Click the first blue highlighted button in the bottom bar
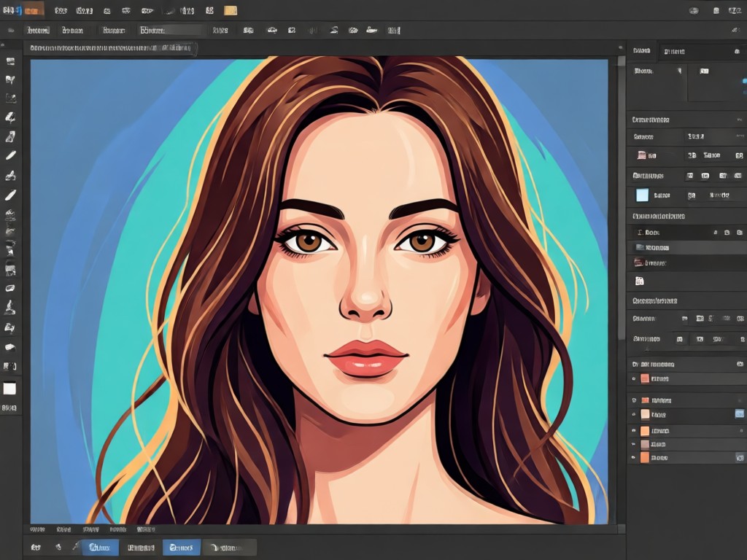Viewport: 747px width, 560px height. [99, 548]
